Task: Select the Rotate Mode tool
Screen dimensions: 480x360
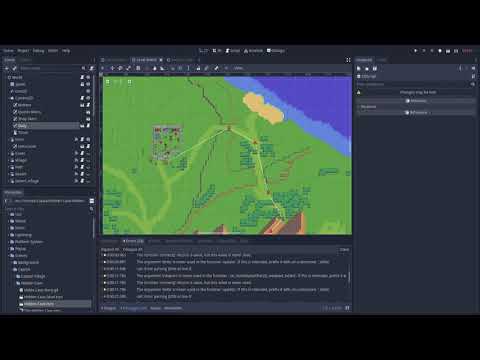Action: point(120,68)
